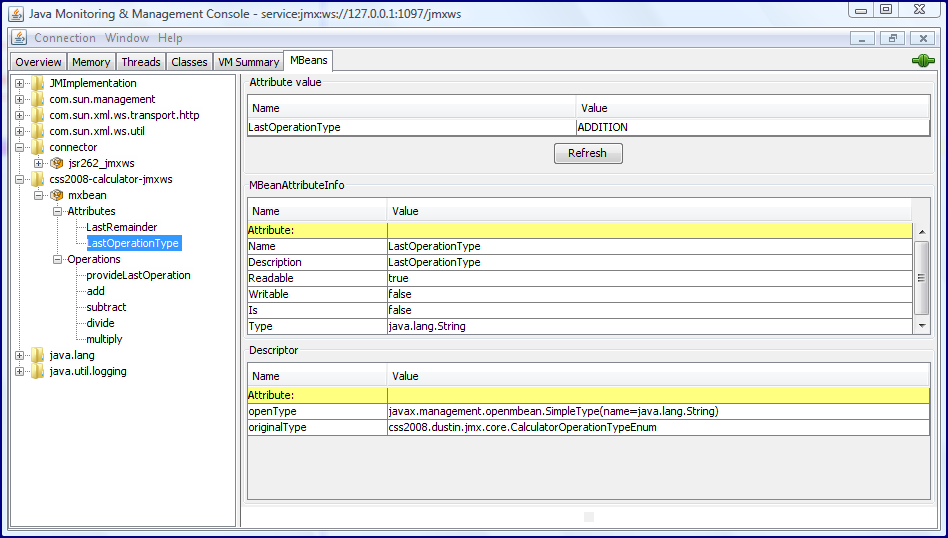Click the originalType descriptor value cell
Screen dimensions: 948x538
coord(658,427)
